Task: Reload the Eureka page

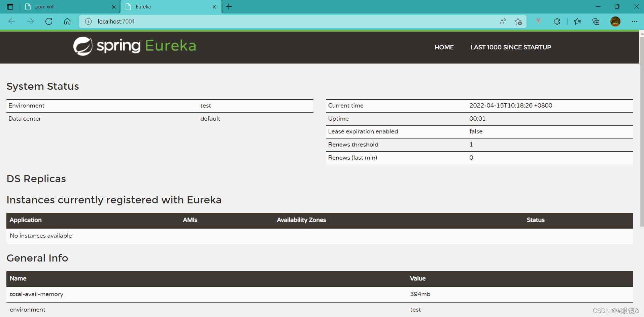Action: [x=49, y=22]
